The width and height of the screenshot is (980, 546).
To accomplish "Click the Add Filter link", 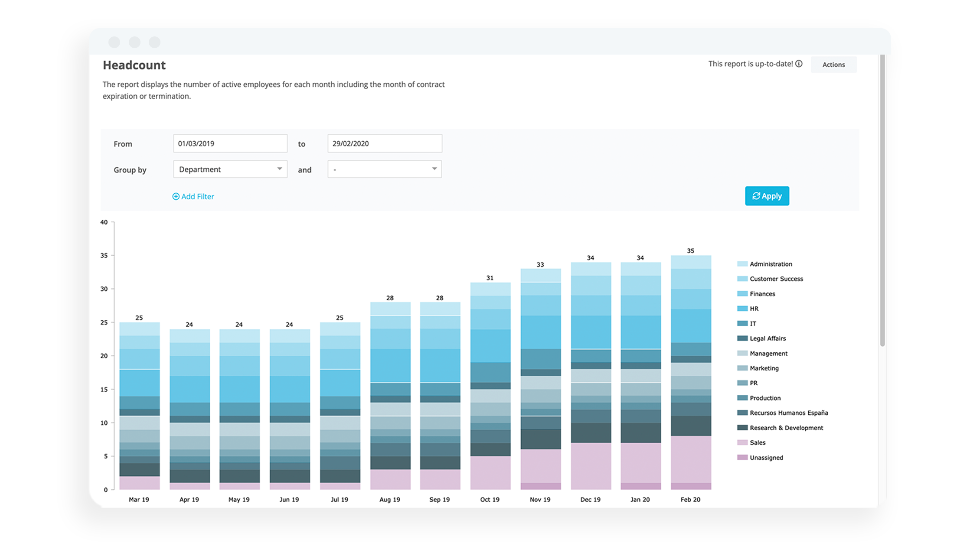I will [x=193, y=196].
